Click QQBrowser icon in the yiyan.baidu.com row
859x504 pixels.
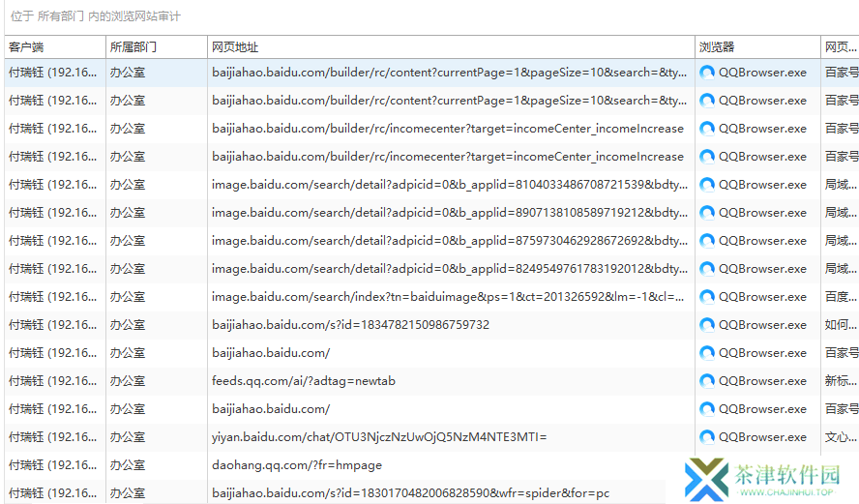[x=707, y=437]
